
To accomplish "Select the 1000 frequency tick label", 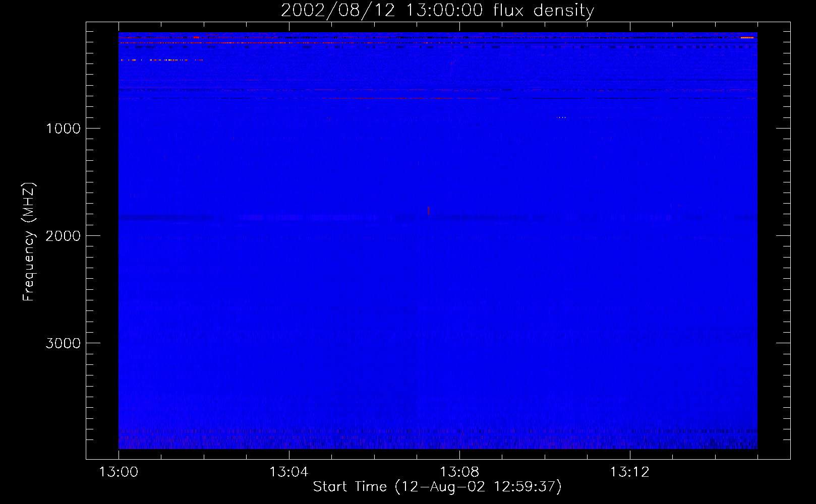I will coord(63,129).
